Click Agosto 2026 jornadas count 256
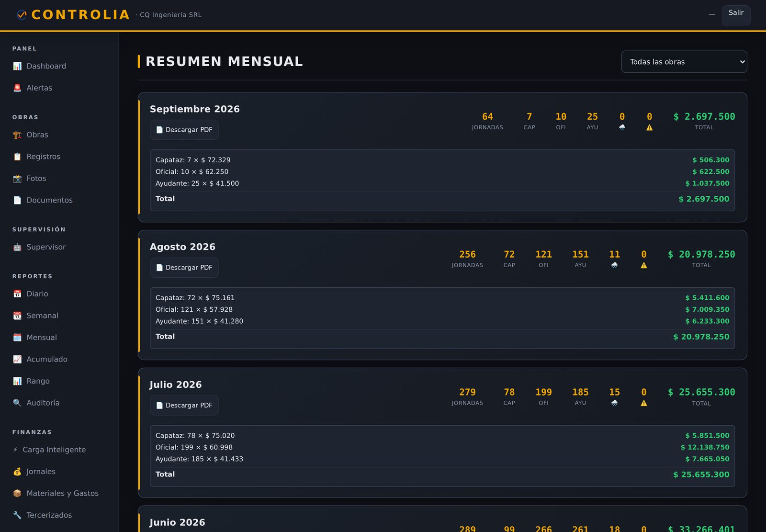Screen dimensions: 766x532 pyautogui.click(x=467, y=254)
